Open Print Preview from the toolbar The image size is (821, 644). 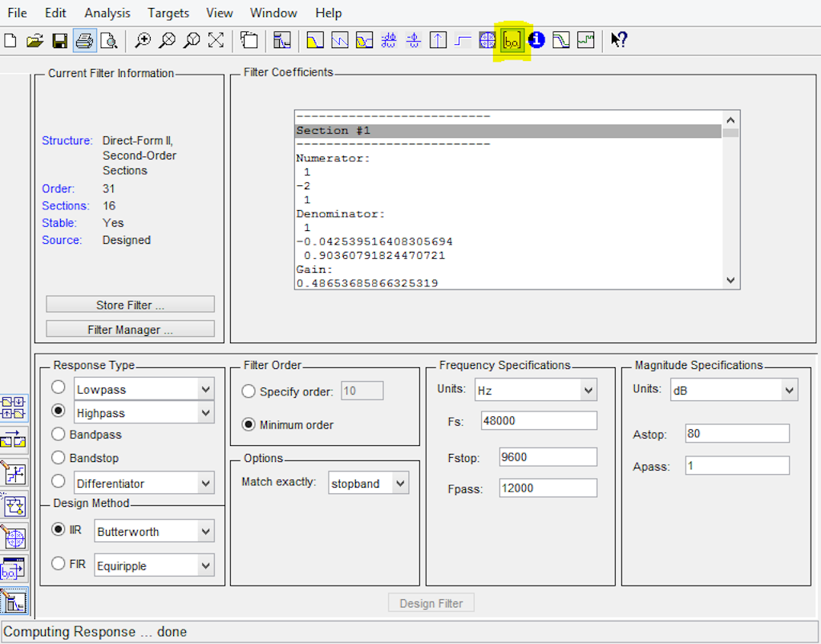click(x=109, y=40)
